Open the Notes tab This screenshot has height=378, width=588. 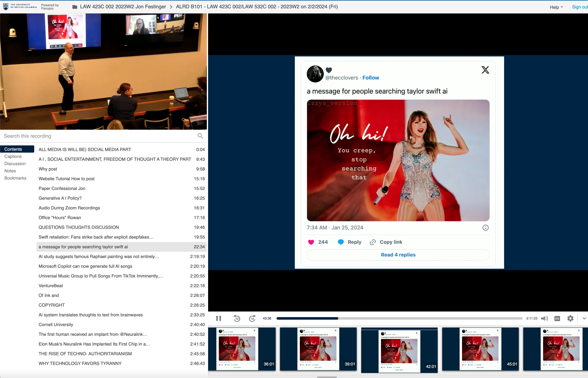(10, 171)
